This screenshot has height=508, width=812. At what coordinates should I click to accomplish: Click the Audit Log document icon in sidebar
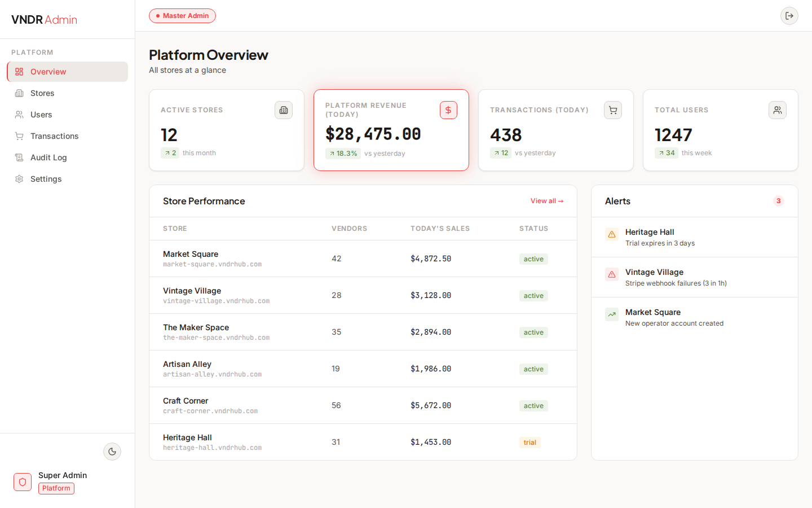pos(19,157)
